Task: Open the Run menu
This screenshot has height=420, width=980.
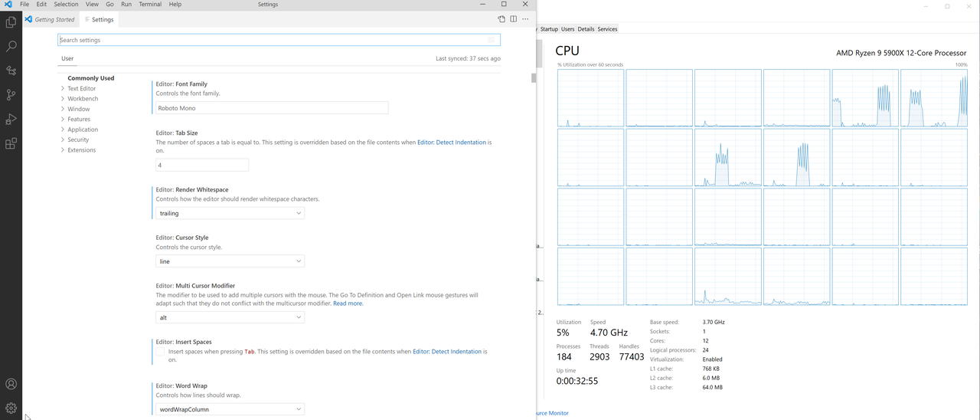Action: pyautogui.click(x=126, y=5)
